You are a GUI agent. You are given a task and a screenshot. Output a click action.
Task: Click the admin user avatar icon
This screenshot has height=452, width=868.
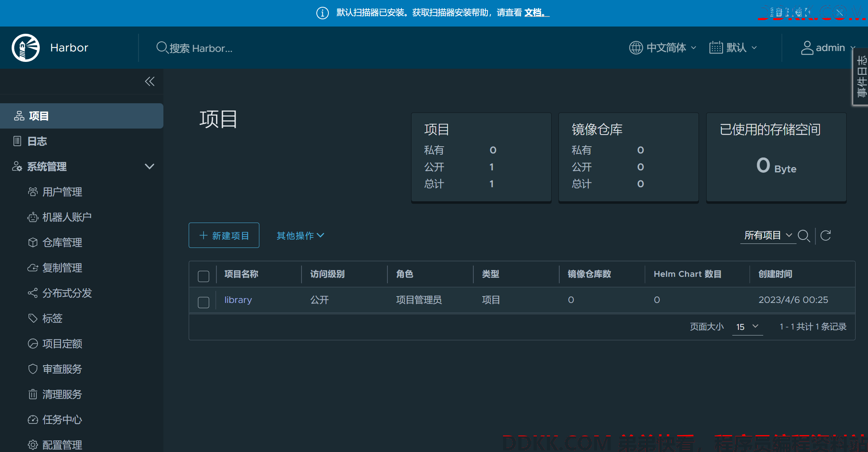point(807,48)
